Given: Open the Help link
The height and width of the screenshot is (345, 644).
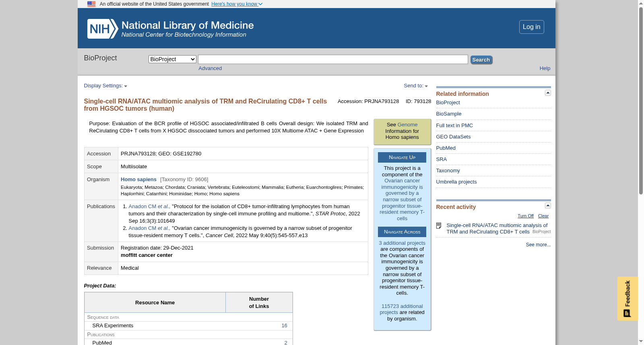Looking at the screenshot, I should [545, 68].
